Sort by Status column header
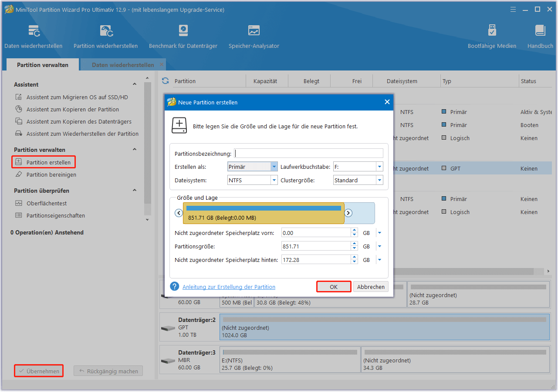This screenshot has height=392, width=558. pyautogui.click(x=528, y=81)
